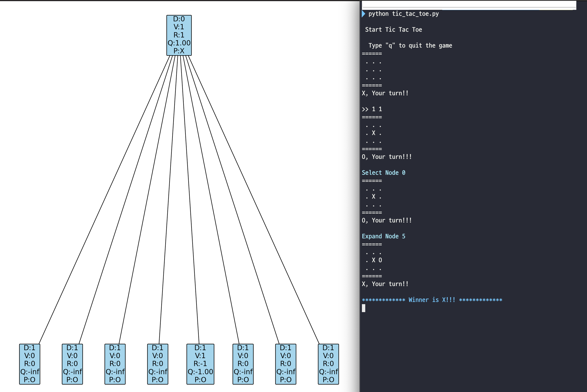Click the second child node from the left
587x392 pixels.
point(72,364)
